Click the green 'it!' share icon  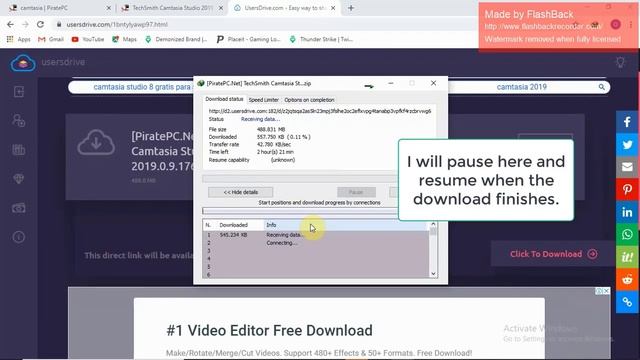(x=627, y=257)
